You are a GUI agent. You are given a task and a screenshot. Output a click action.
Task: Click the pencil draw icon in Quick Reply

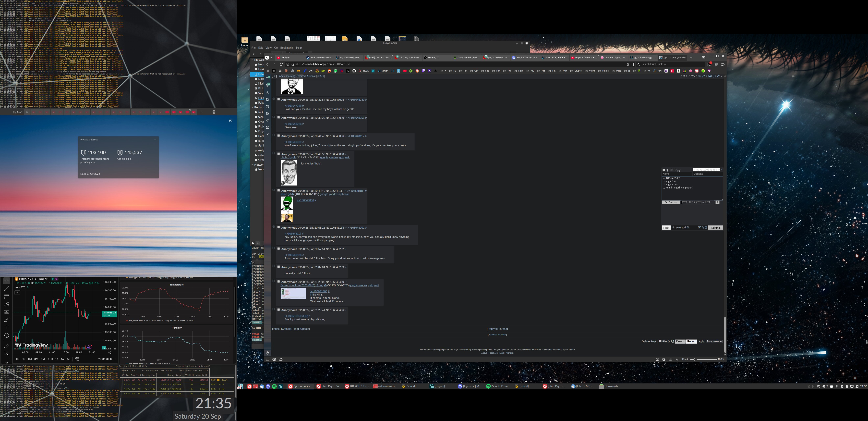[x=699, y=228]
